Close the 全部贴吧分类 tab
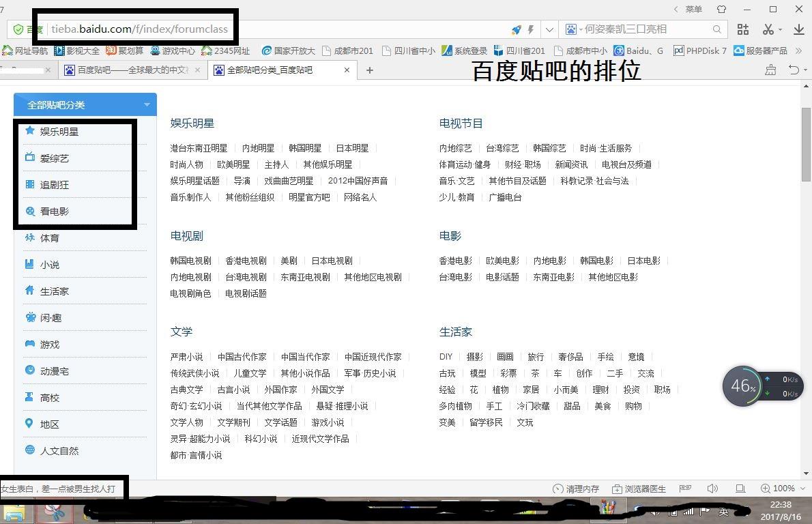Viewport: 812px width, 524px height. pyautogui.click(x=347, y=70)
